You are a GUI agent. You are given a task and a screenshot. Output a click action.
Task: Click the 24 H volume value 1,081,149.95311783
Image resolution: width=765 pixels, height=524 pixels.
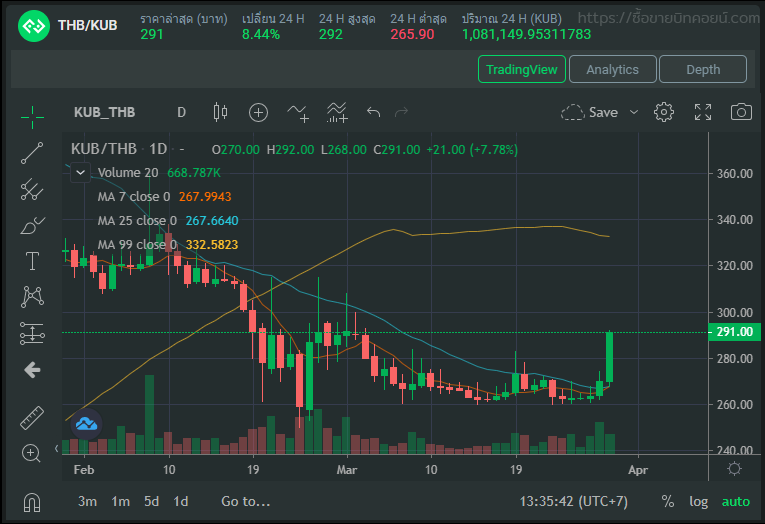pos(526,34)
